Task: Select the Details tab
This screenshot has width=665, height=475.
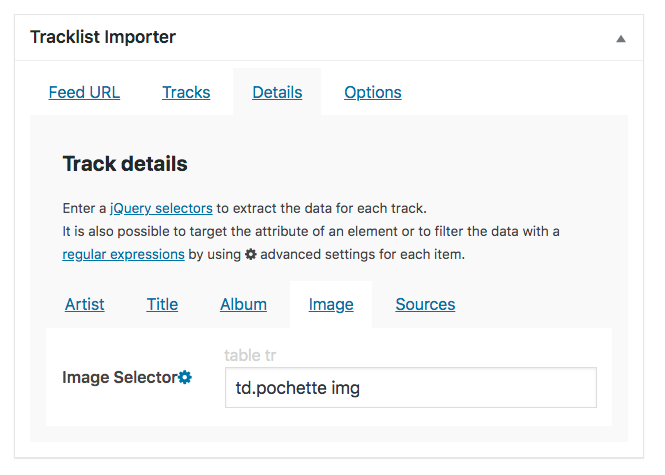Action: (x=277, y=92)
